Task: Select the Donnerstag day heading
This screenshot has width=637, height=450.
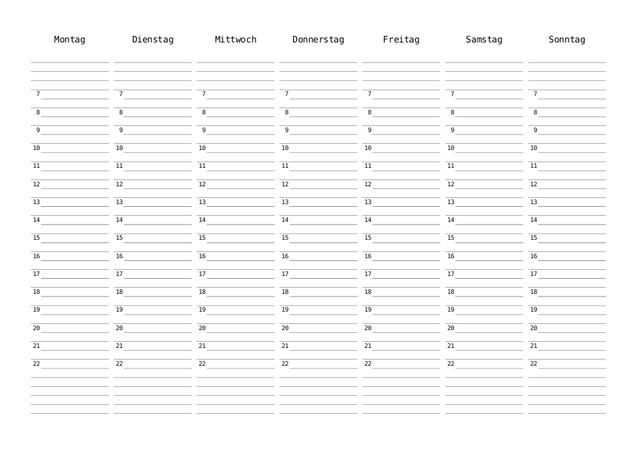Action: point(318,40)
